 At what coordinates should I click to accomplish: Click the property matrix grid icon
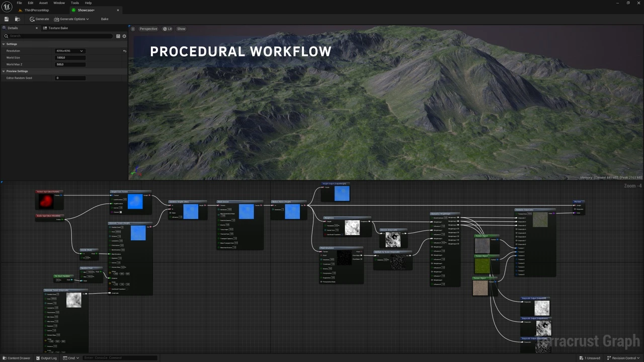click(x=118, y=36)
